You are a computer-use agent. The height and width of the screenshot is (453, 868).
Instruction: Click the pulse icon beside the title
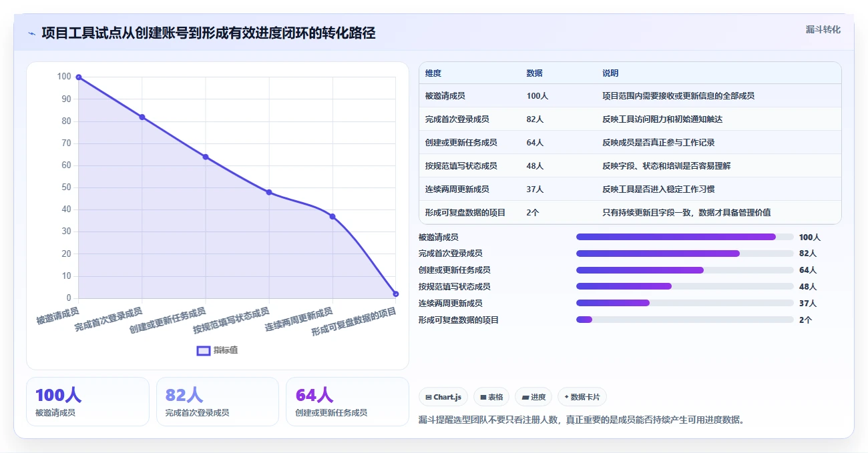tap(31, 33)
